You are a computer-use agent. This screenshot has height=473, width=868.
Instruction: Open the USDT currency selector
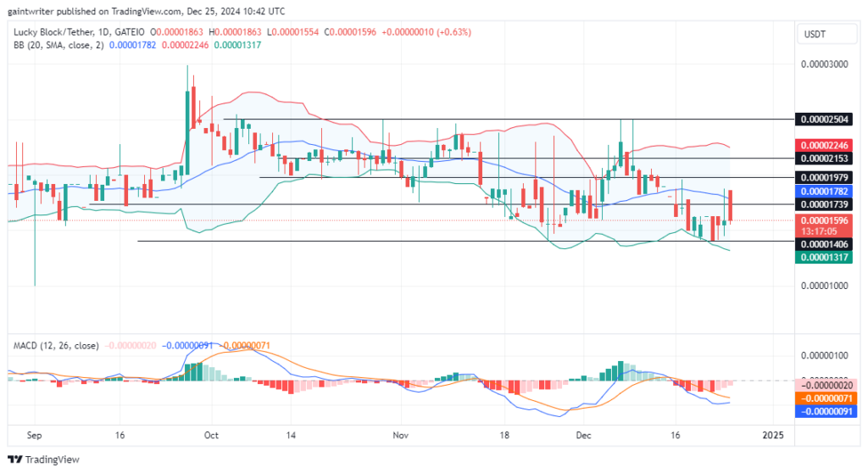[x=826, y=35]
